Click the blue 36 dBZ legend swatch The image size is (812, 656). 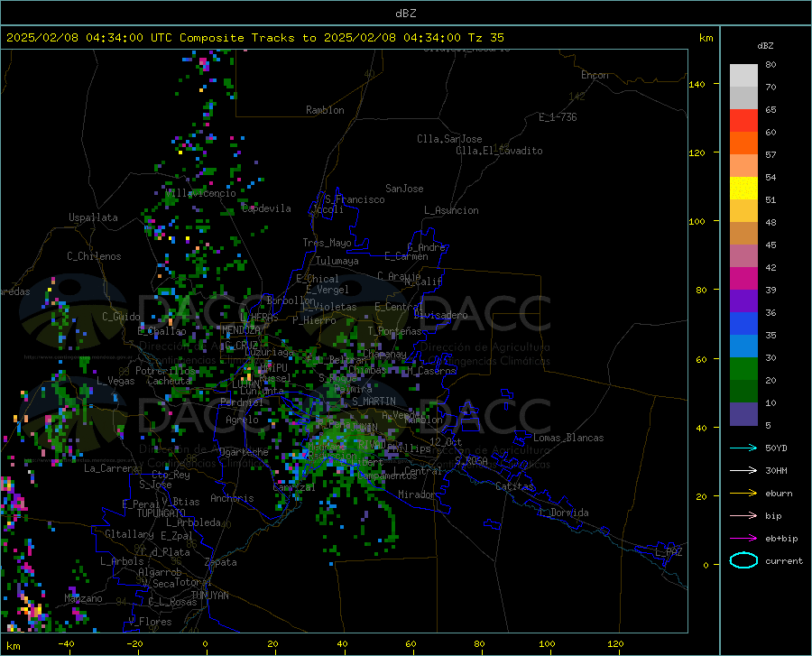point(743,324)
